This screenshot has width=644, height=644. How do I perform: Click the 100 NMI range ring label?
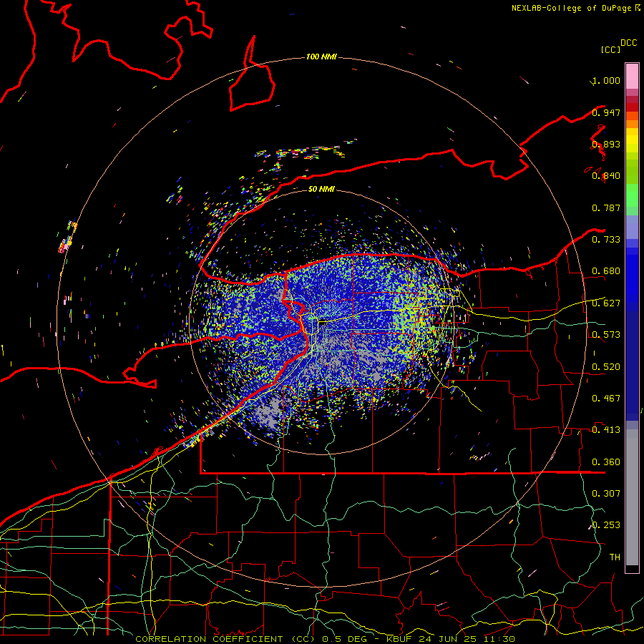[321, 57]
